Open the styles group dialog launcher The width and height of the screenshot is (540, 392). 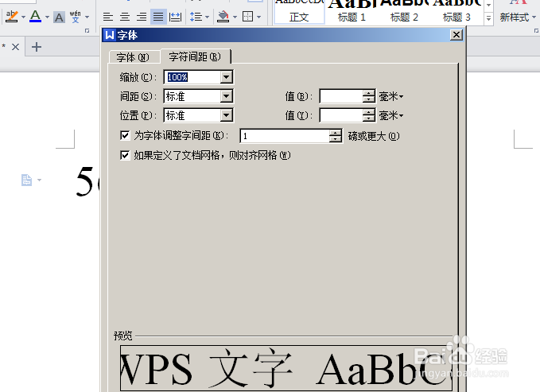coord(536,31)
